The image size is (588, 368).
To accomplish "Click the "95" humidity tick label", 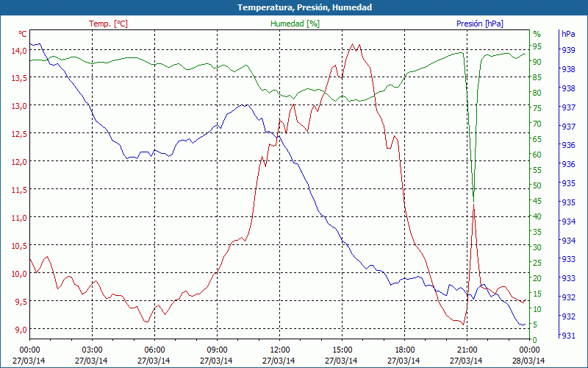I will tap(537, 46).
